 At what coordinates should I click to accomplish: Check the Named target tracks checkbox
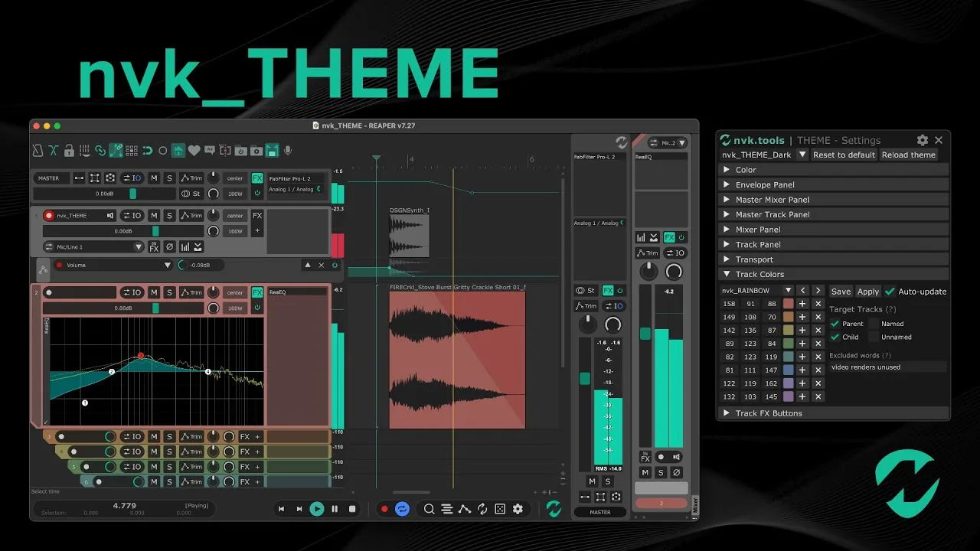click(874, 324)
